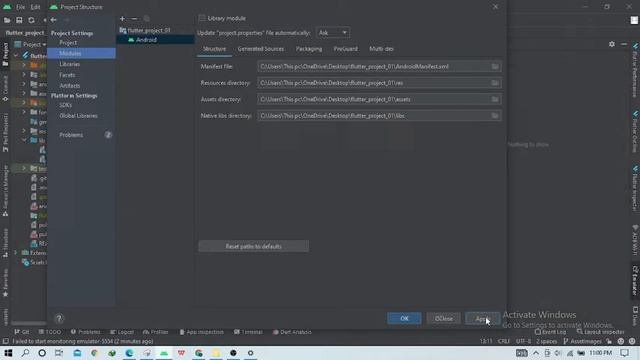Toggle the Project tool window stripe button
Viewport: 640px width, 360px height.
(5, 54)
